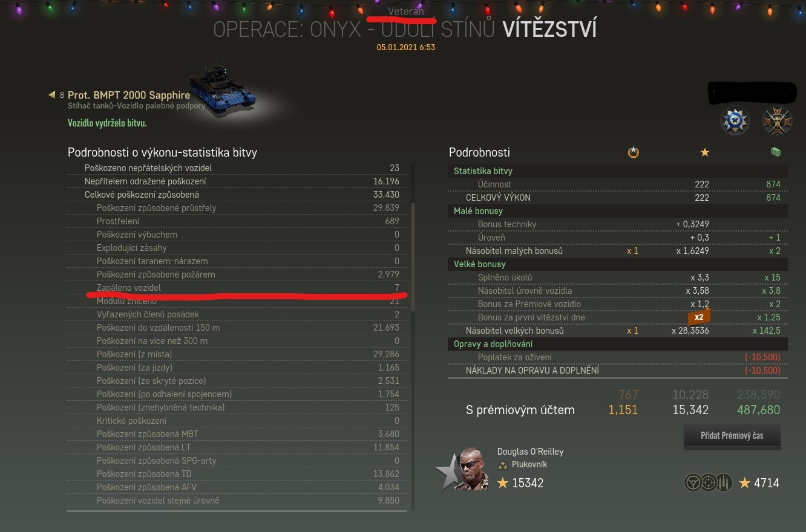Click the Plukovník rank label
The height and width of the screenshot is (532, 806).
tap(530, 464)
